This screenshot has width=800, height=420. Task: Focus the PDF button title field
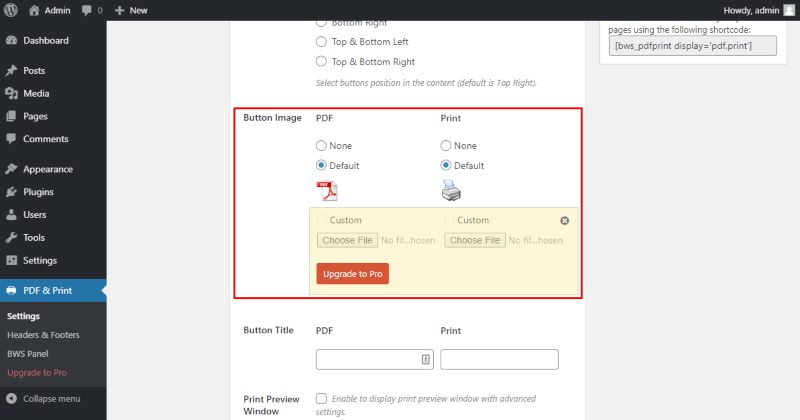374,359
